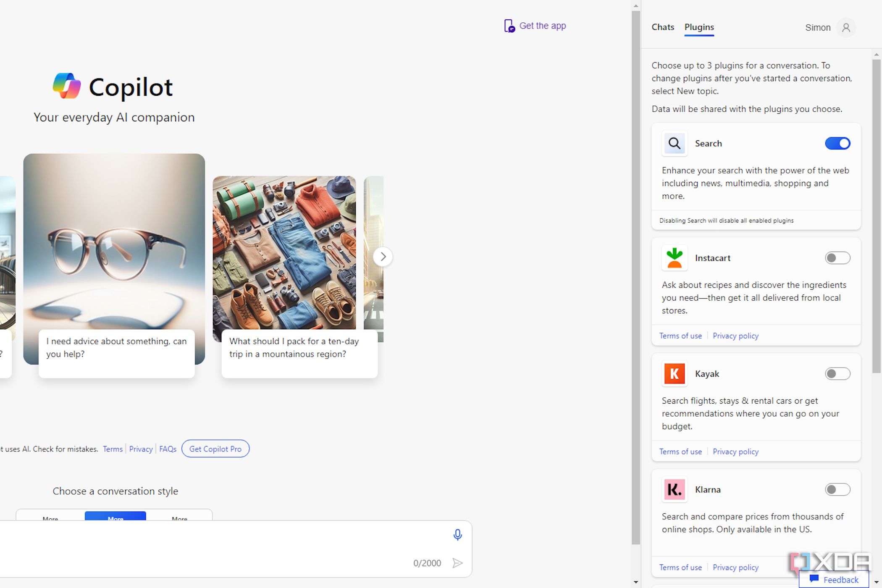Screen dimensions: 882x588
Task: Select the right conversation style option
Action: (x=179, y=516)
